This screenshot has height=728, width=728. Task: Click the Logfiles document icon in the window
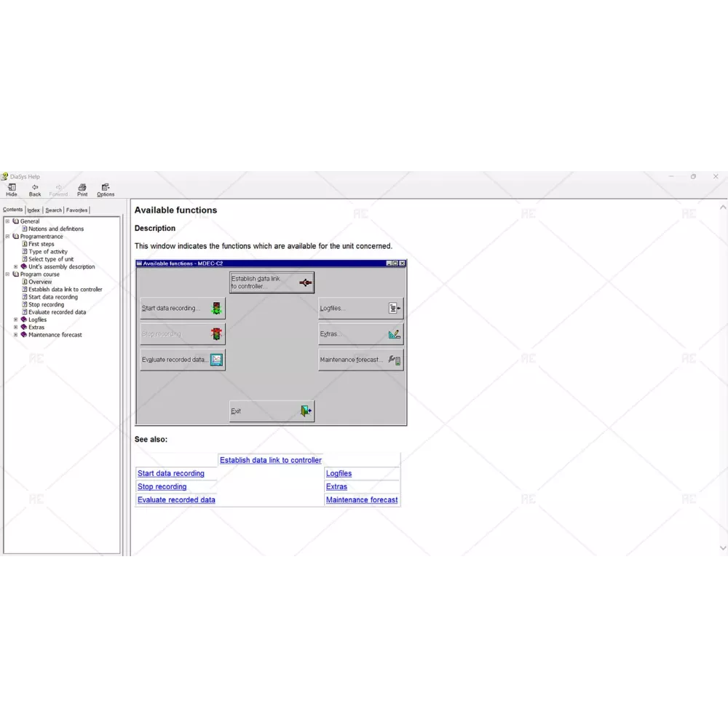(x=394, y=309)
